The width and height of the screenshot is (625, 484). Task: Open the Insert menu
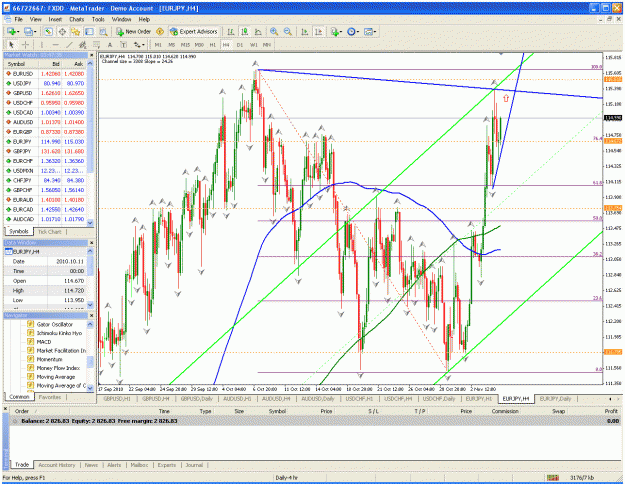pos(55,19)
